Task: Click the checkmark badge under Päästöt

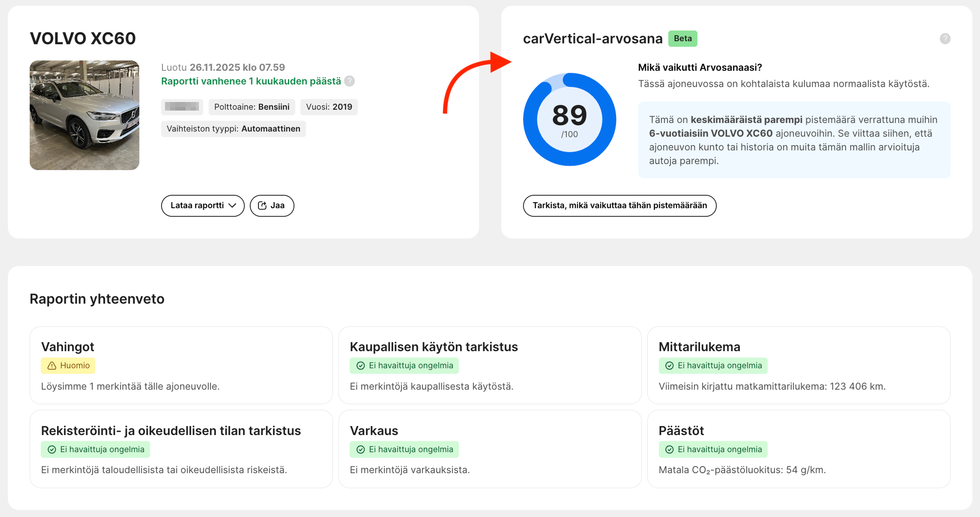Action: point(713,449)
